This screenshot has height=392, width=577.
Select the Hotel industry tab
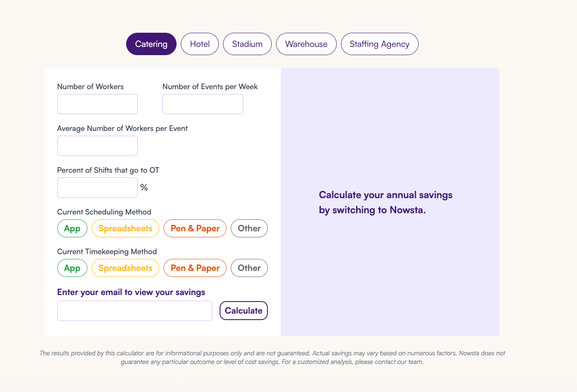coord(199,44)
